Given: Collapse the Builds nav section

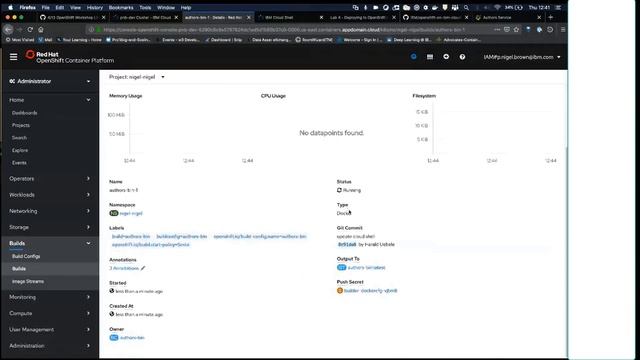Looking at the screenshot, I should (x=50, y=243).
